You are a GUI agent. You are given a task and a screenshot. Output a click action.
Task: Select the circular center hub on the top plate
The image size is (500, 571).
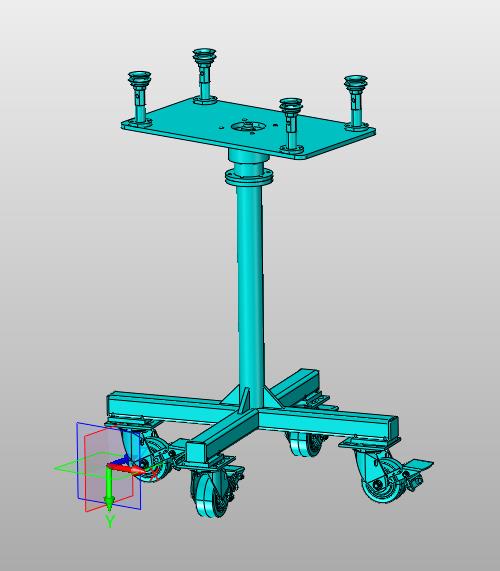coord(249,127)
